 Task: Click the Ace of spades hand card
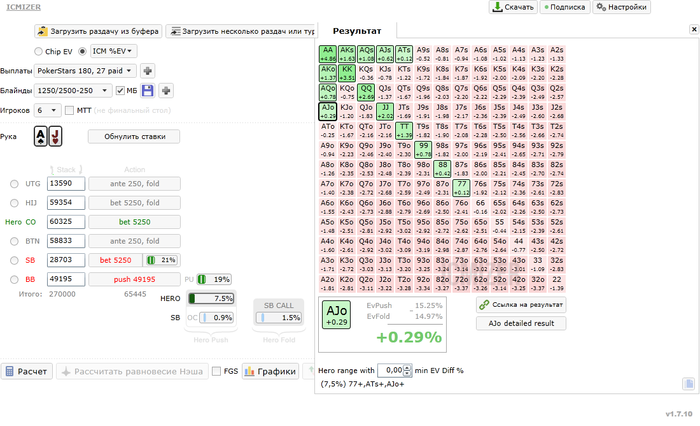coord(41,136)
